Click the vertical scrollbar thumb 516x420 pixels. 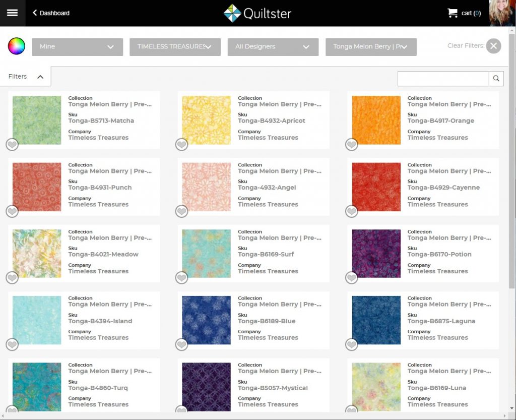pos(512,161)
